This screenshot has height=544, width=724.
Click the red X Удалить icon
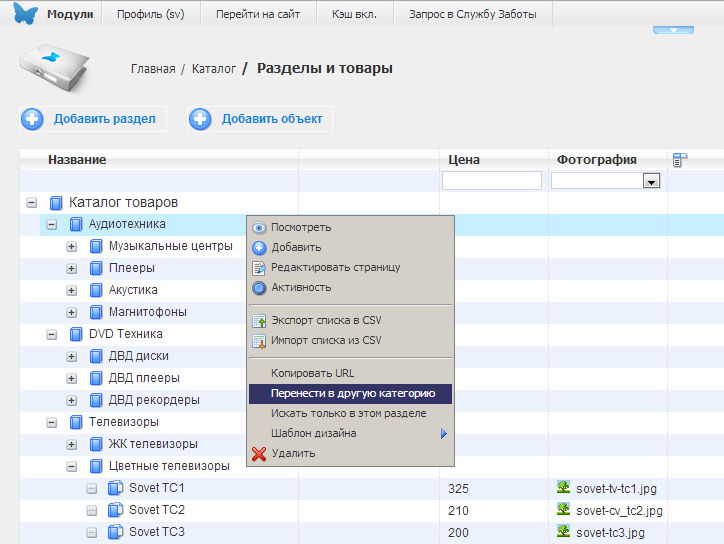259,454
